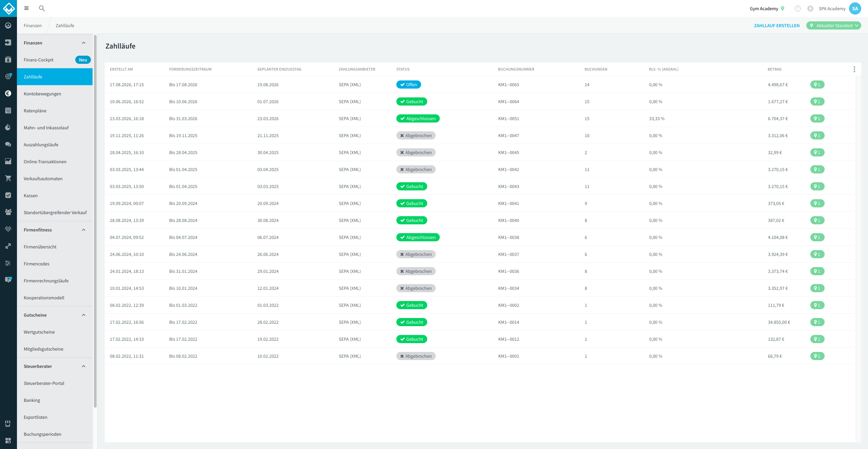Viewport: 868px width, 449px height.
Task: Open Banking menu item
Action: [x=55, y=400]
